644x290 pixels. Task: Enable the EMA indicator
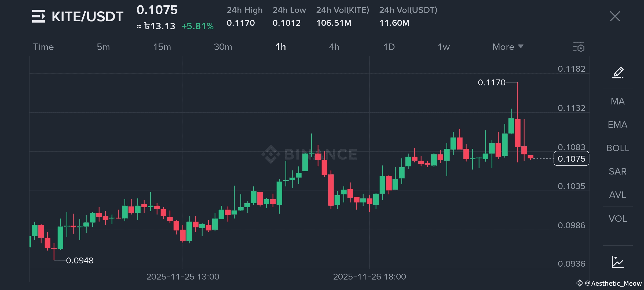pos(618,125)
